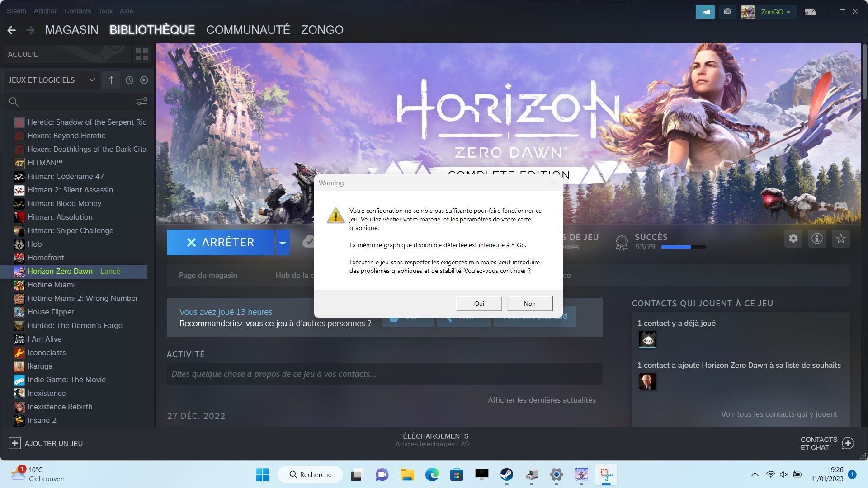Click the ZonGO profile avatar
The width and height of the screenshot is (868, 488).
pos(748,12)
